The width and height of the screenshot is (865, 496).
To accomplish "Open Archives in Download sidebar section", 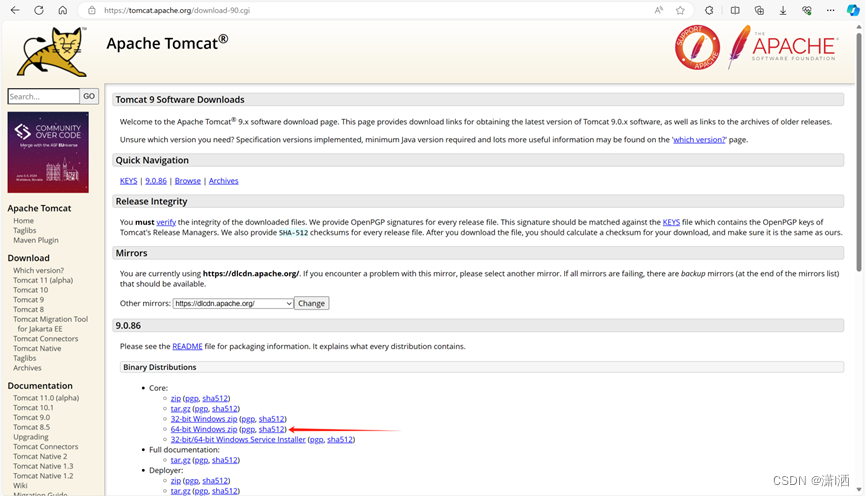I will [27, 368].
